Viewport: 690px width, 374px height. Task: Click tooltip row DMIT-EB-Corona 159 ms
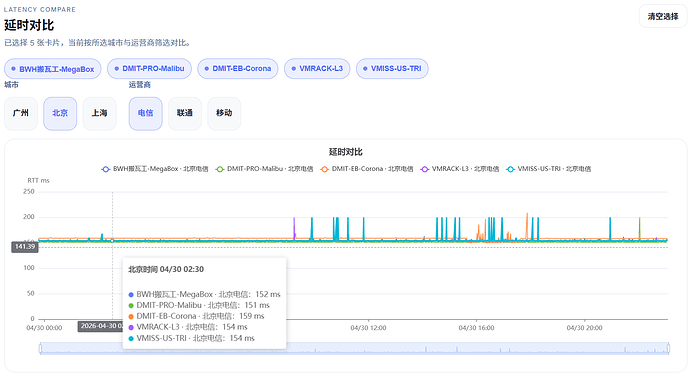(x=196, y=316)
